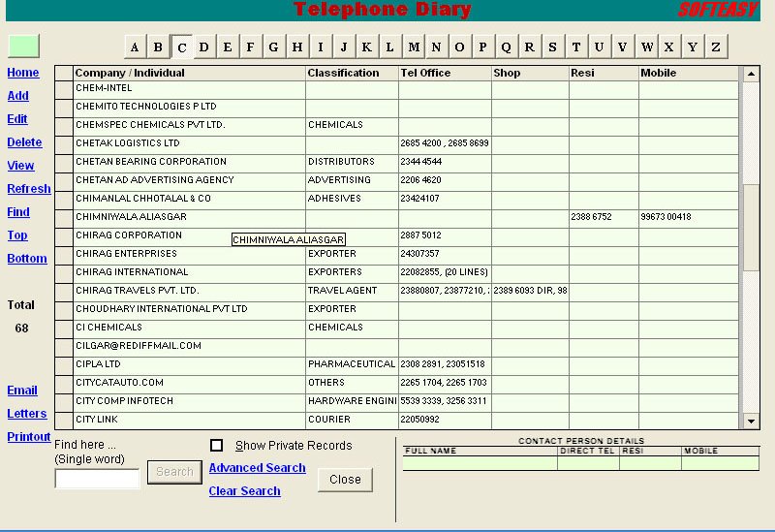The width and height of the screenshot is (775, 532).
Task: Open the View link
Action: [x=20, y=165]
